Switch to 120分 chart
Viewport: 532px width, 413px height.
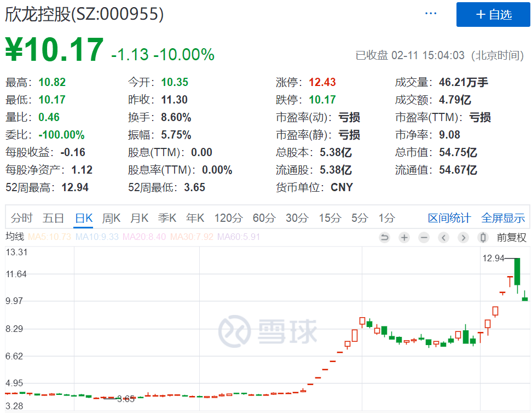228,217
